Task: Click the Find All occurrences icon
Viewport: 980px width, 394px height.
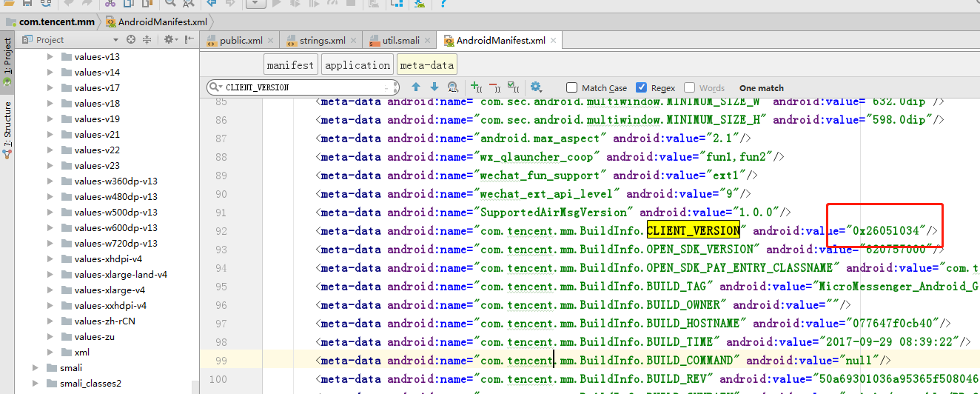Action: [452, 87]
